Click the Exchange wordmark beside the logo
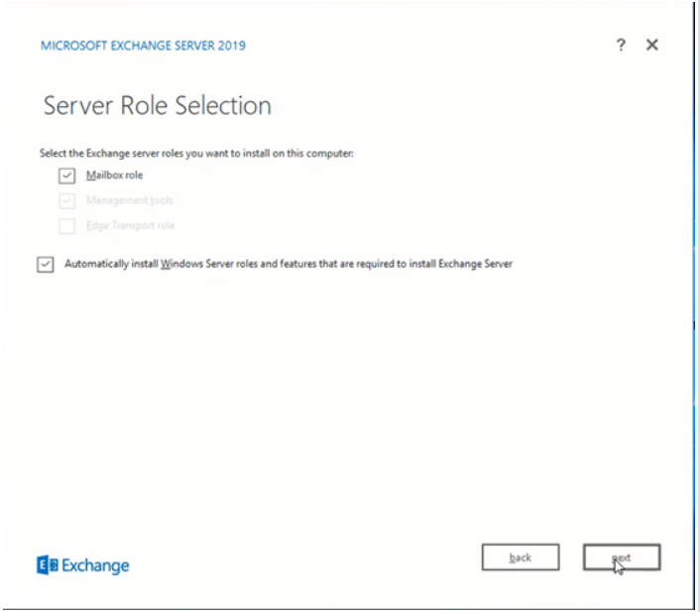The image size is (700, 612). point(97,565)
